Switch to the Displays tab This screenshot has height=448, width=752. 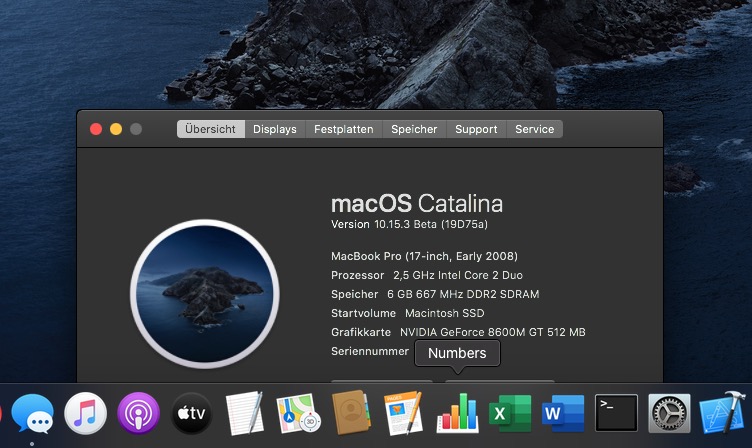(275, 129)
